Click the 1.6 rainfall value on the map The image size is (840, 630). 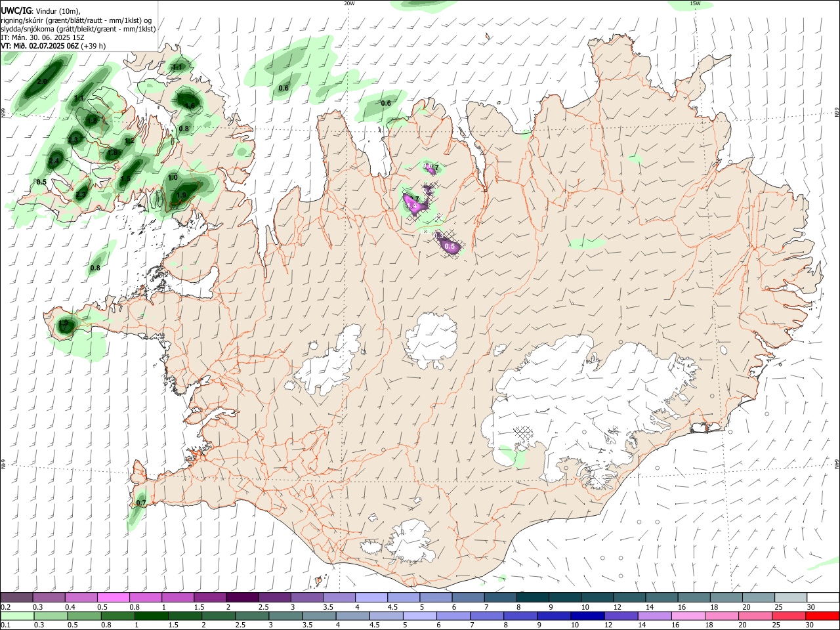coord(190,106)
